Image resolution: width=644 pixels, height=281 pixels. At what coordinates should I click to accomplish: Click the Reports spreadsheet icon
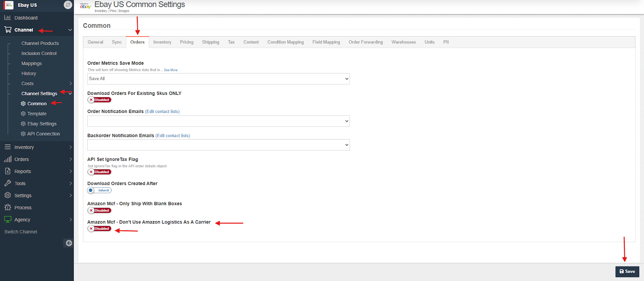click(x=8, y=171)
